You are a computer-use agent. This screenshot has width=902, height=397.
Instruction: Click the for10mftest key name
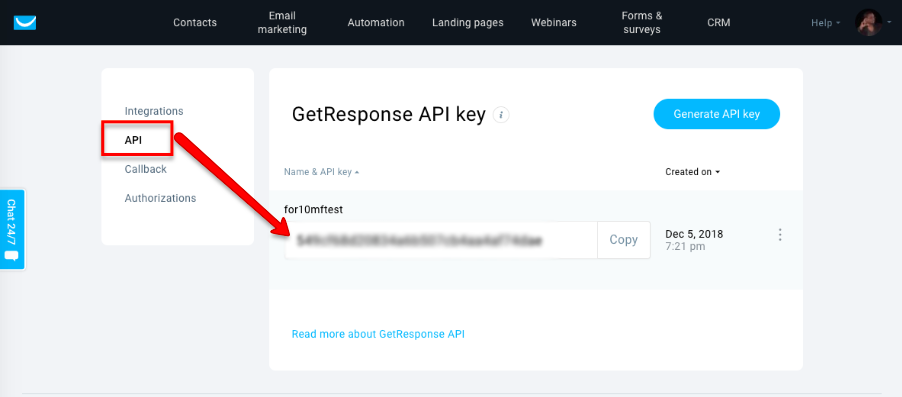click(x=314, y=210)
